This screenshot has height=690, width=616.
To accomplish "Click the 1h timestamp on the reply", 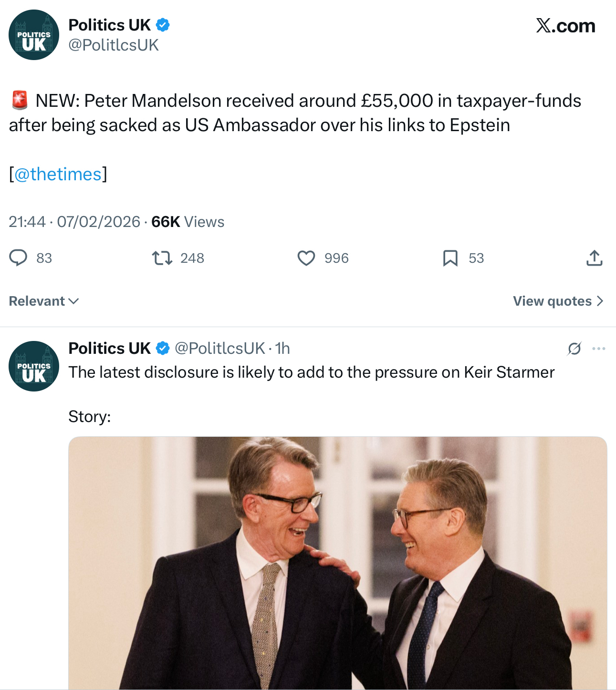I will click(x=282, y=349).
